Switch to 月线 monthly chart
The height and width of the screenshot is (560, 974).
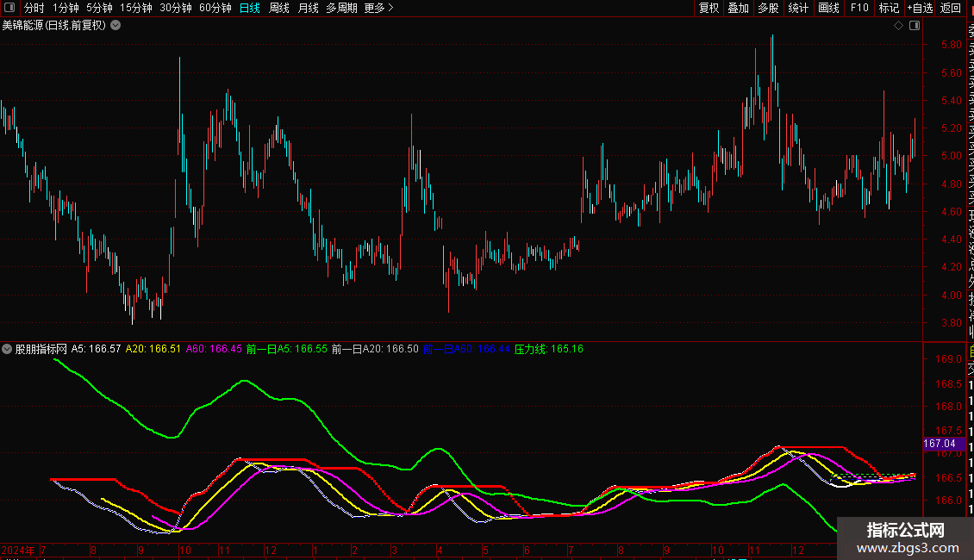308,8
